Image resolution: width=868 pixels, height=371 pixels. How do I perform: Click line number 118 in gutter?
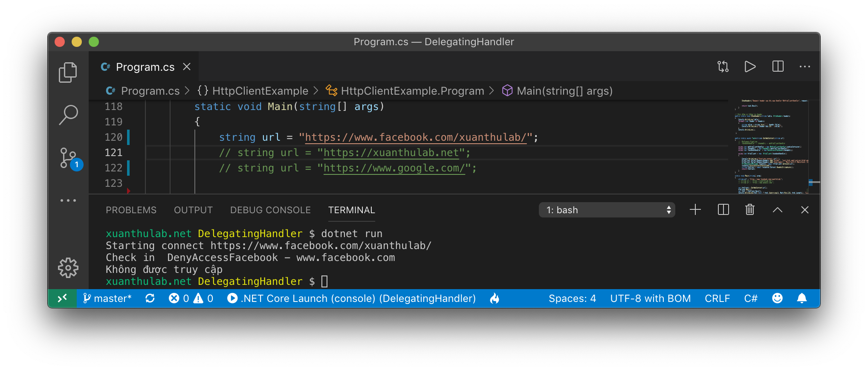coord(113,107)
